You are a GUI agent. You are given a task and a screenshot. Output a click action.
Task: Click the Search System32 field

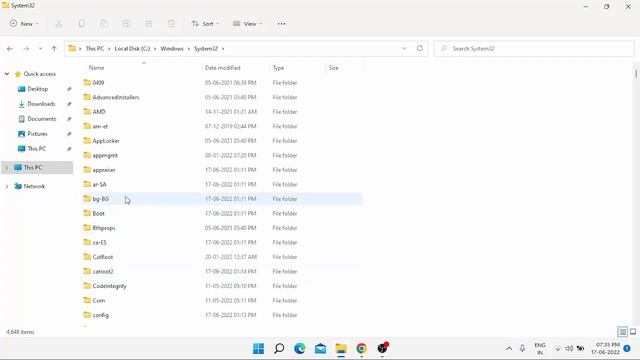534,49
